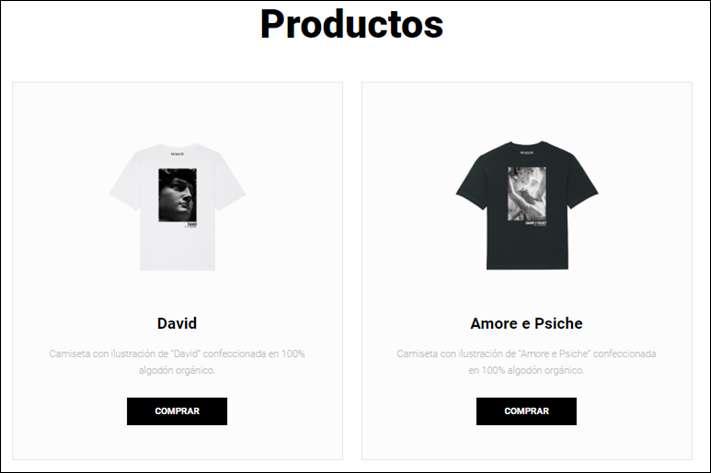Viewport: 711px width, 473px height.
Task: Click the Amore e Psiche product title
Action: [526, 323]
